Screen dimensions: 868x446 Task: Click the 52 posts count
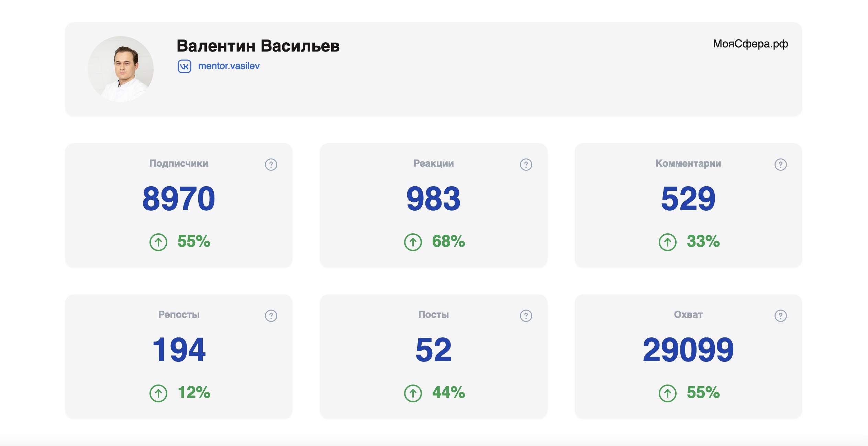tap(433, 350)
